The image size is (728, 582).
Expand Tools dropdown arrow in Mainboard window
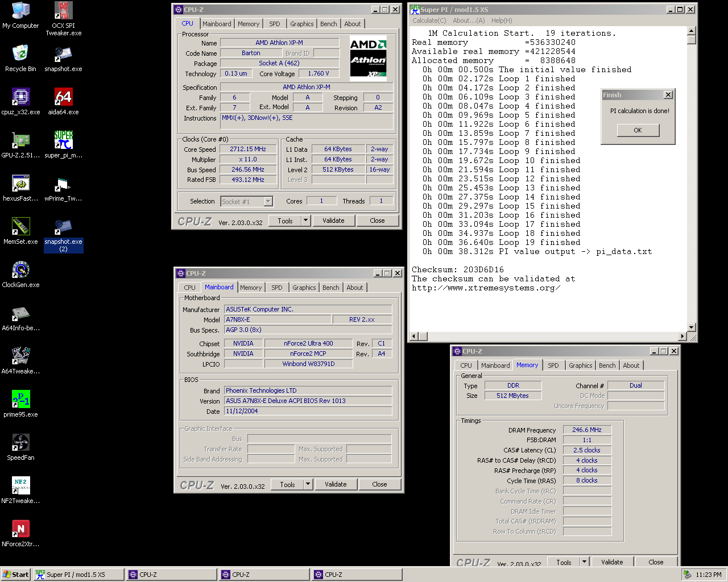pyautogui.click(x=308, y=484)
